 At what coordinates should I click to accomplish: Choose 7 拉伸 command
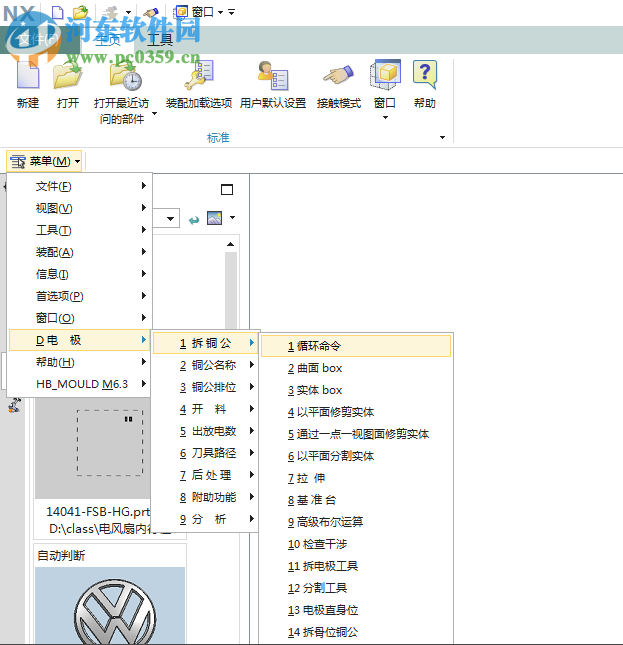pyautogui.click(x=356, y=478)
